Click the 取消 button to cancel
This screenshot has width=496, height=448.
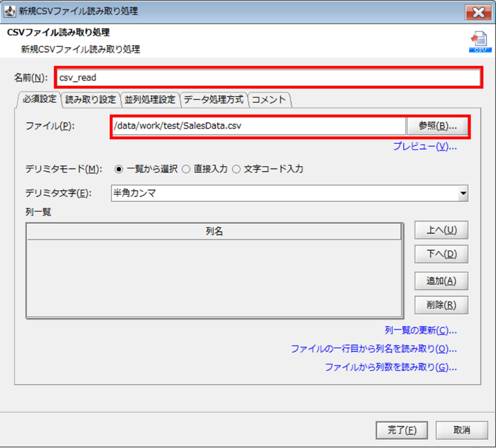pos(461,430)
